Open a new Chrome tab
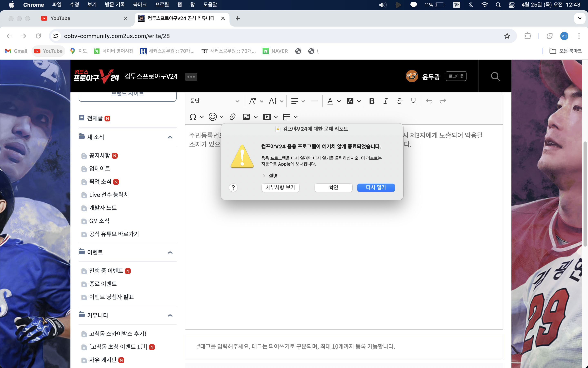The width and height of the screenshot is (588, 368). 238,18
